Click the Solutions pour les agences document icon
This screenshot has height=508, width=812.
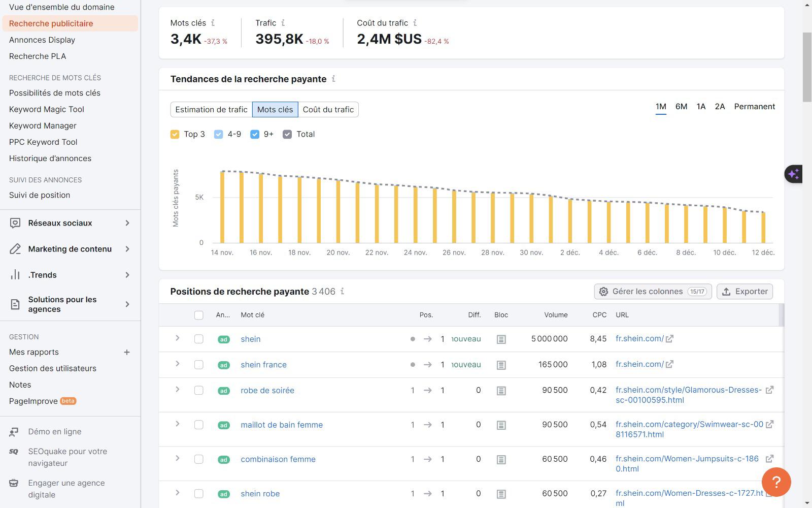[x=15, y=304]
